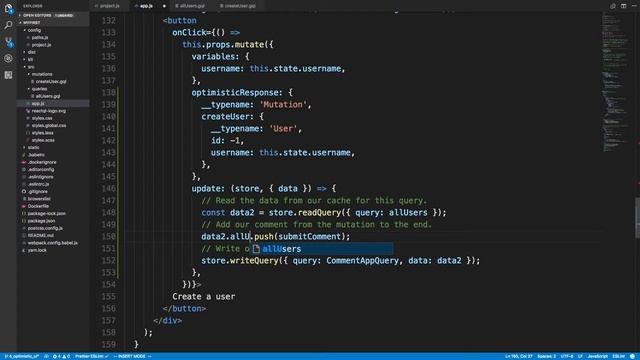Open the .editorconfig file
Screen dimensions: 640x360
41,170
